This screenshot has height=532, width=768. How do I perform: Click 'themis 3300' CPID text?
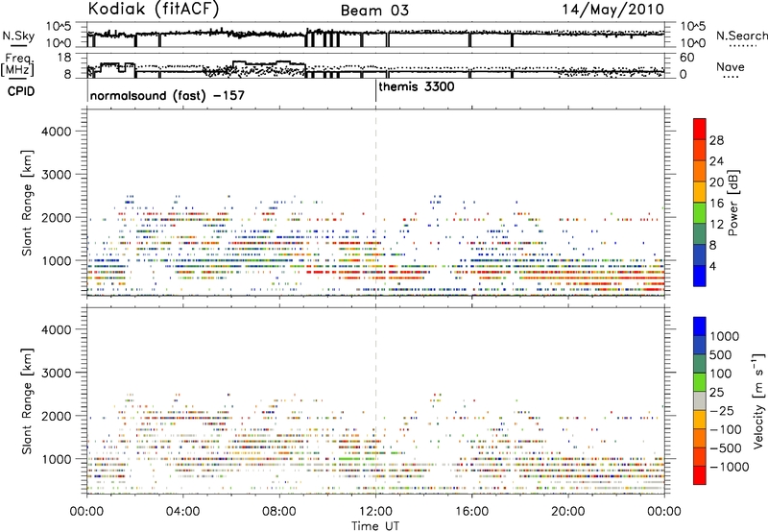[x=417, y=86]
